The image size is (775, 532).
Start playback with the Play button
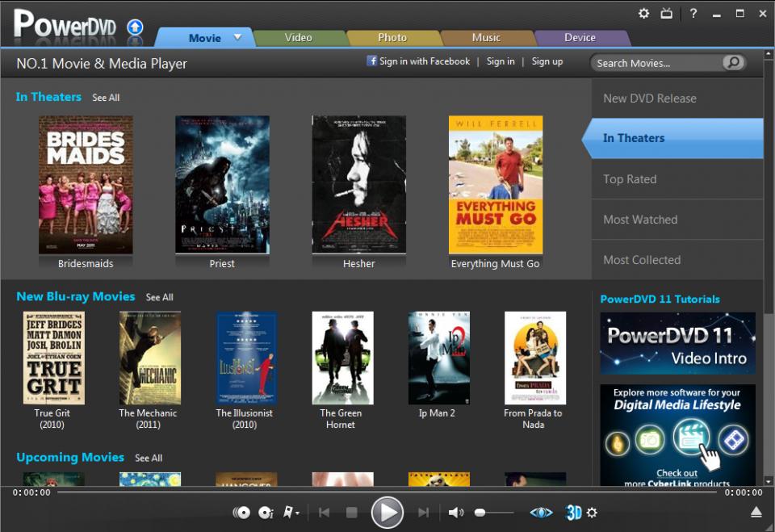click(387, 513)
